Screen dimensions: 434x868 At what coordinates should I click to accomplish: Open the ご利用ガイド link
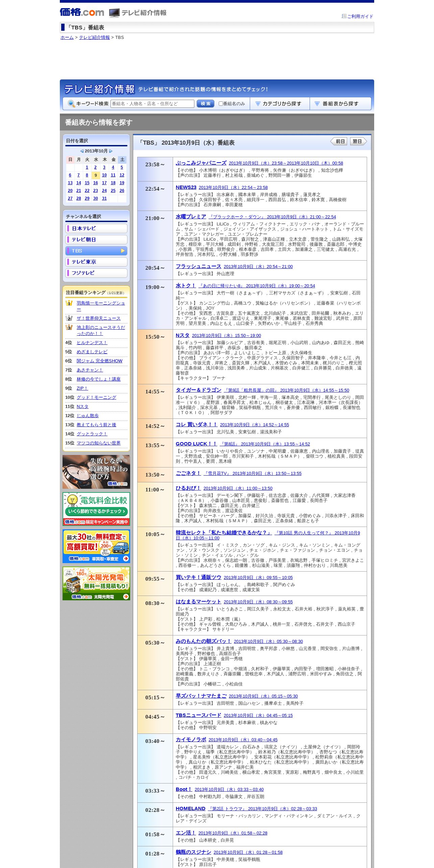point(360,16)
